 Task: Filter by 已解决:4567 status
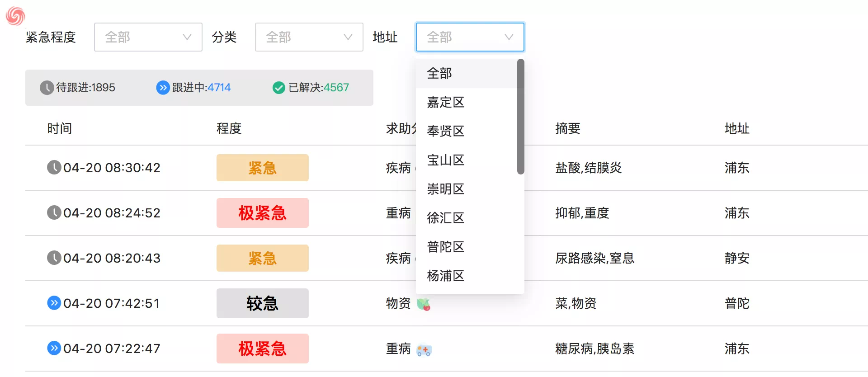click(311, 88)
